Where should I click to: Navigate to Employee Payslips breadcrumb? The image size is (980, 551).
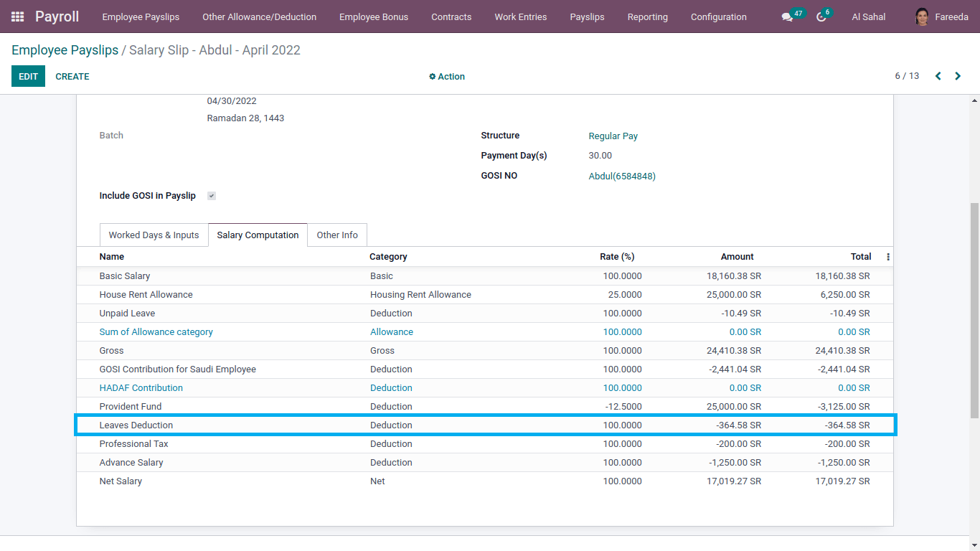(x=65, y=50)
